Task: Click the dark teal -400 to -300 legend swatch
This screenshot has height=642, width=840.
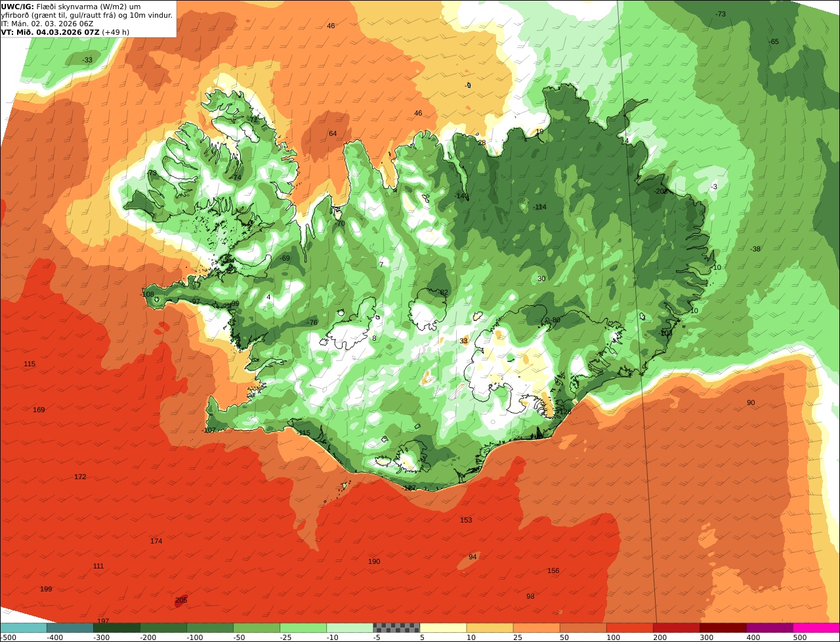Action: click(x=70, y=628)
